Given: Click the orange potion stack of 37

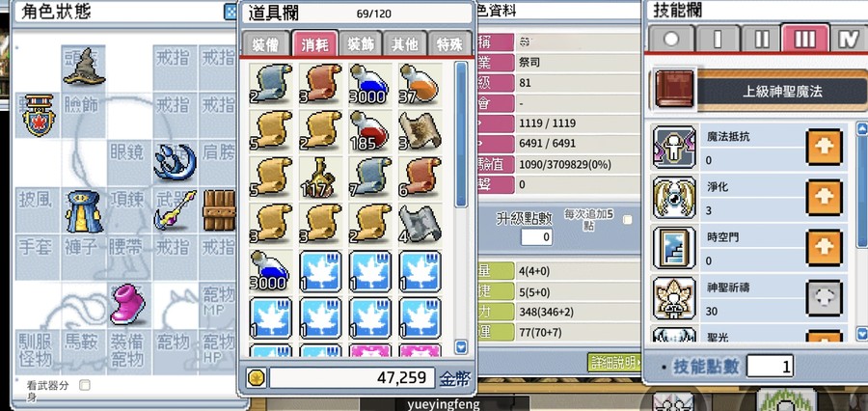Looking at the screenshot, I should pyautogui.click(x=420, y=84).
